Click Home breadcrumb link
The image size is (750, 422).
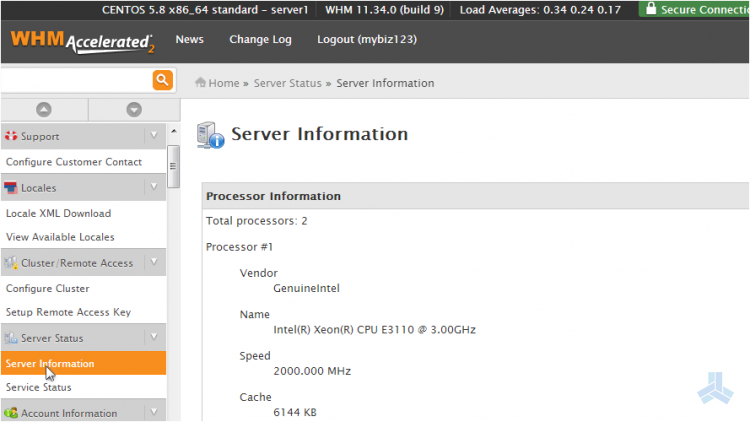click(x=224, y=83)
